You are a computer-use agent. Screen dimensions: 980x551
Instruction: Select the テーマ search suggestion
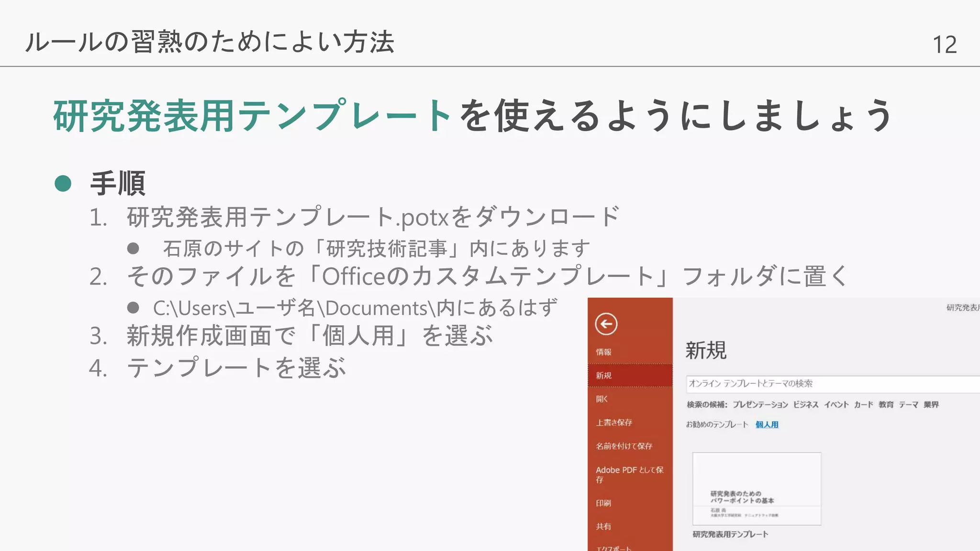(x=908, y=405)
